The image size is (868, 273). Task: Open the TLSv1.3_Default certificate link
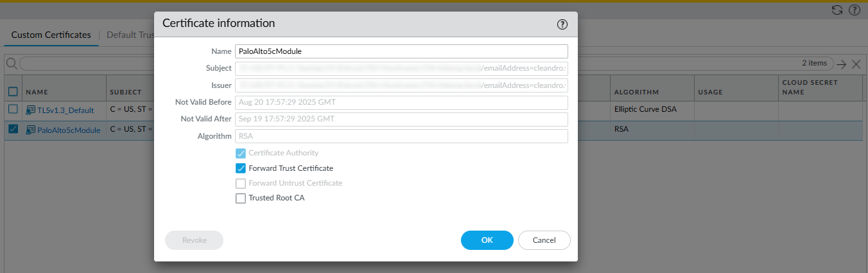coord(65,110)
